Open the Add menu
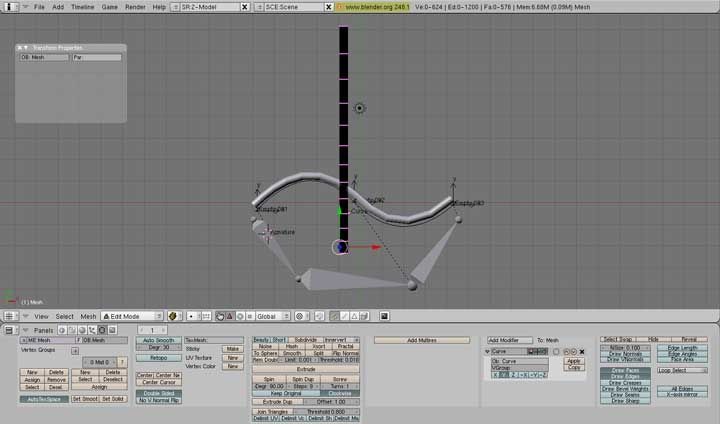 pyautogui.click(x=58, y=7)
